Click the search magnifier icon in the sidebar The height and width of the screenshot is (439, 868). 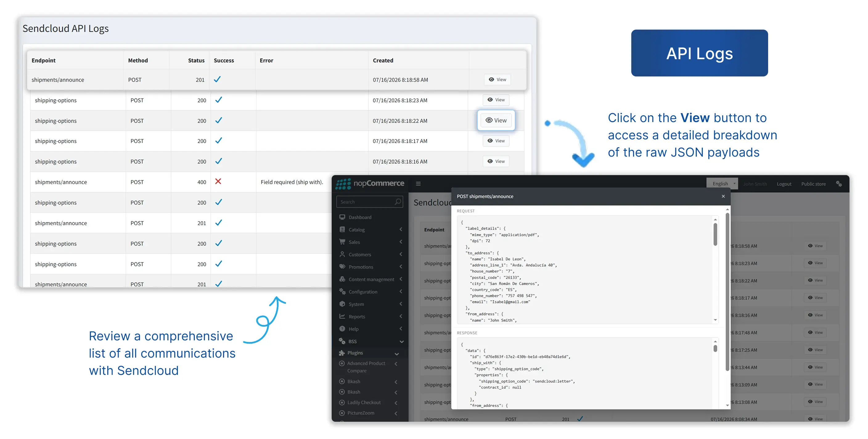point(398,202)
